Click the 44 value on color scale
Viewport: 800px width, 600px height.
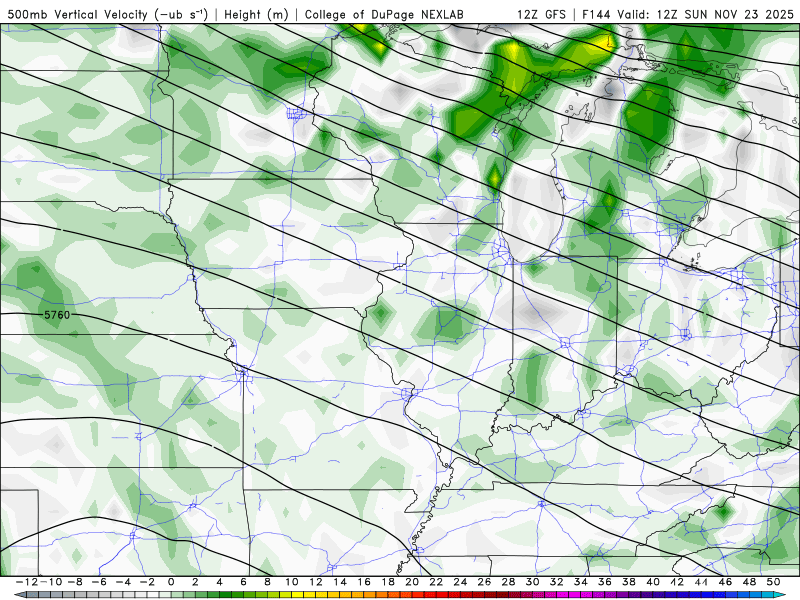point(701,582)
